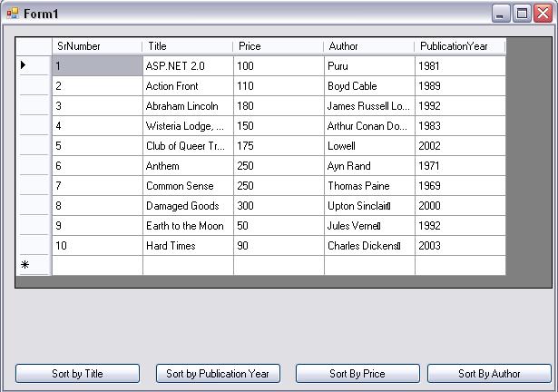Select the cell 'ASP.NET 2.0'
The image size is (558, 392).
click(188, 66)
